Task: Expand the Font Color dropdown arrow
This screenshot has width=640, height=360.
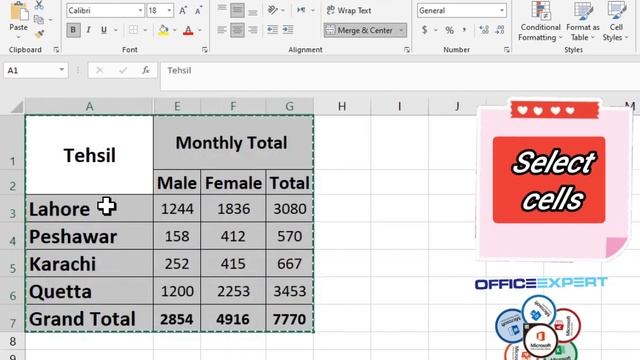Action: click(x=200, y=30)
